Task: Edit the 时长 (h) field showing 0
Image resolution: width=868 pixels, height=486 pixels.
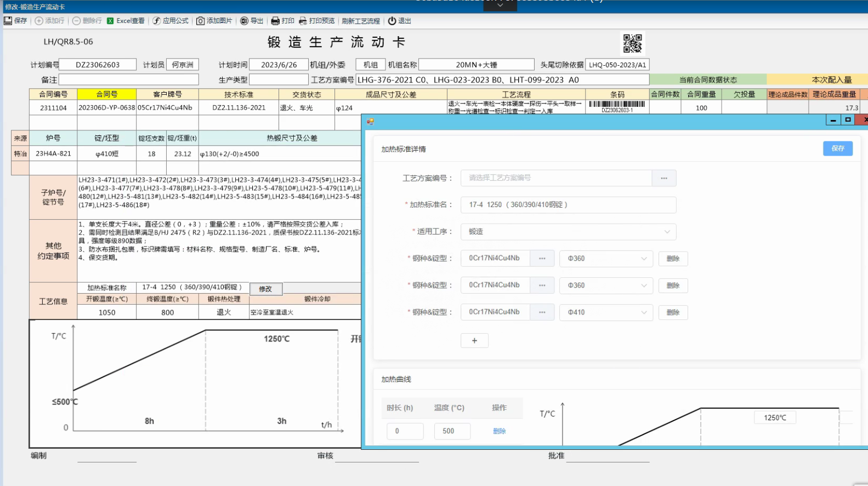Action: [405, 431]
